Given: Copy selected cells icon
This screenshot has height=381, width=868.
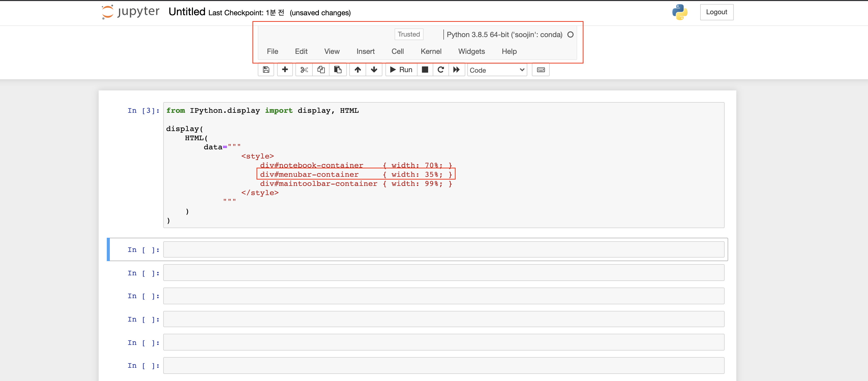Looking at the screenshot, I should [x=321, y=70].
